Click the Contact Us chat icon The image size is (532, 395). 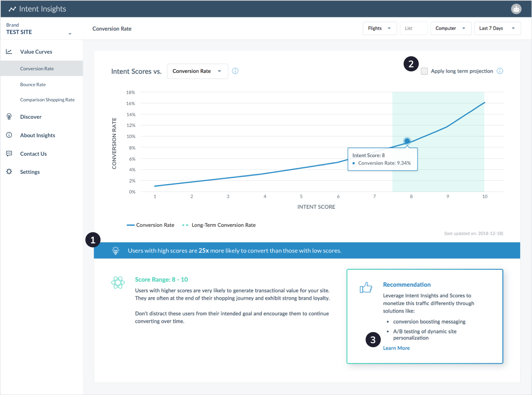(9, 153)
